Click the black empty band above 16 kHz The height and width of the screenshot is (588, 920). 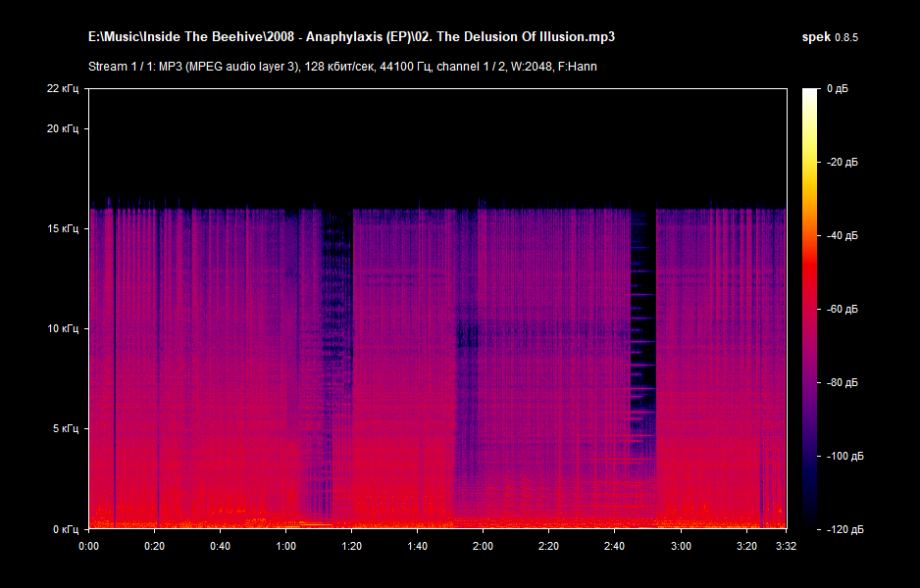pos(437,147)
